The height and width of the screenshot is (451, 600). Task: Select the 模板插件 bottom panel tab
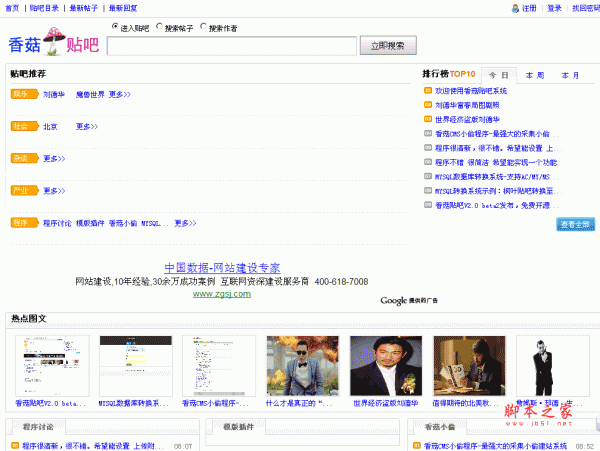point(238,427)
